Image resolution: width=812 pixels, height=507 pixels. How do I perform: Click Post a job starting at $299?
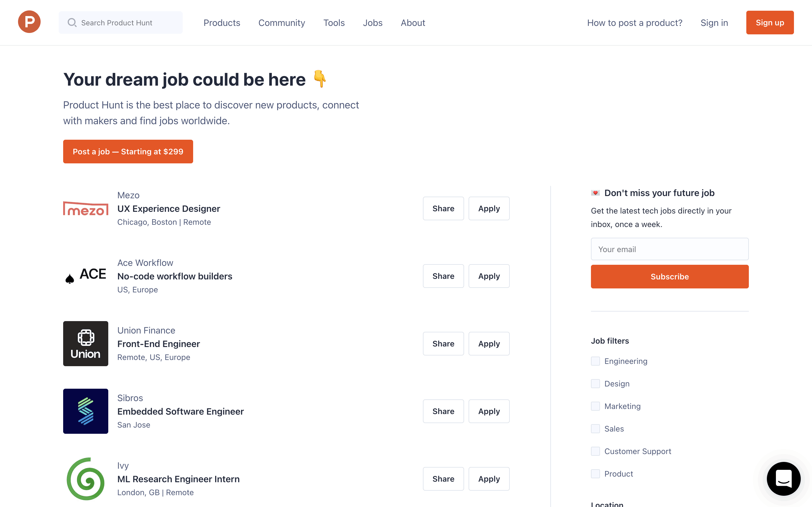(x=128, y=152)
